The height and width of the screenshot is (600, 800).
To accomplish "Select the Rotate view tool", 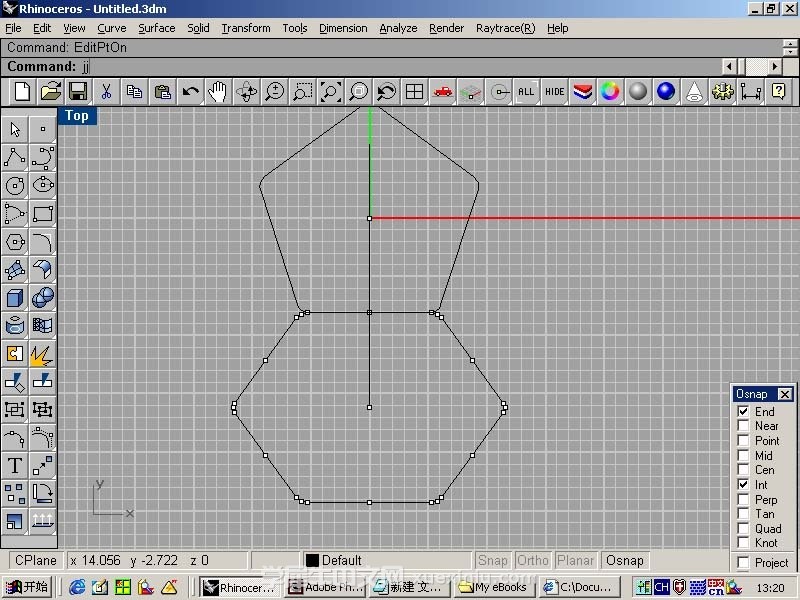I will pos(246,92).
